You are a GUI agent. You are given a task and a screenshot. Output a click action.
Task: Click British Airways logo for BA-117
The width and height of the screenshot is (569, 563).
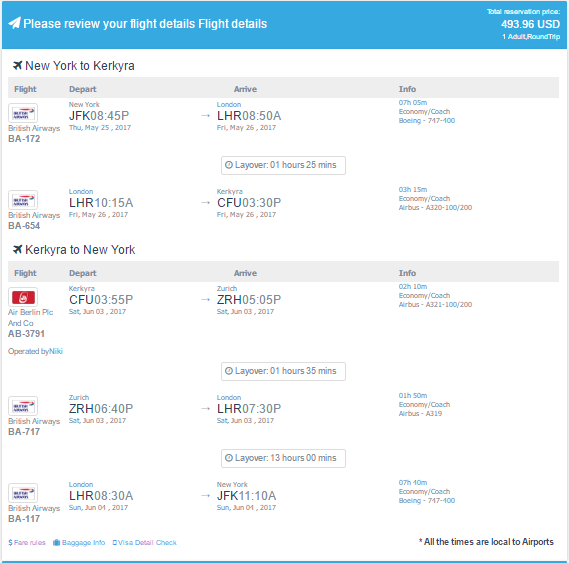(23, 493)
